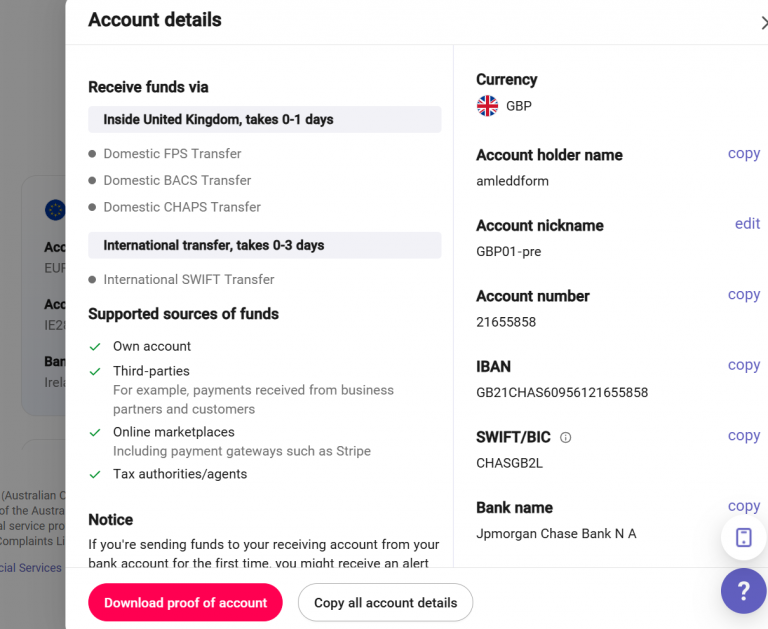This screenshot has height=629, width=768.
Task: Click Copy all account details button
Action: click(385, 603)
